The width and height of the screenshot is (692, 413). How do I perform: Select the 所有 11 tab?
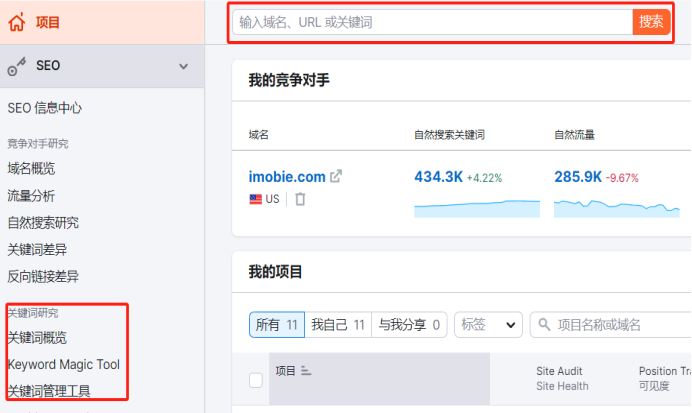(x=277, y=325)
